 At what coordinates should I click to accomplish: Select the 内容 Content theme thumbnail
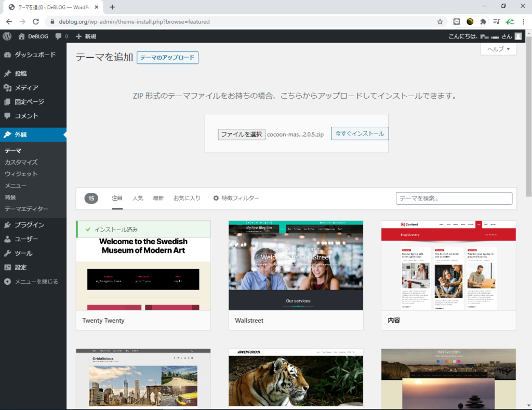click(x=448, y=266)
